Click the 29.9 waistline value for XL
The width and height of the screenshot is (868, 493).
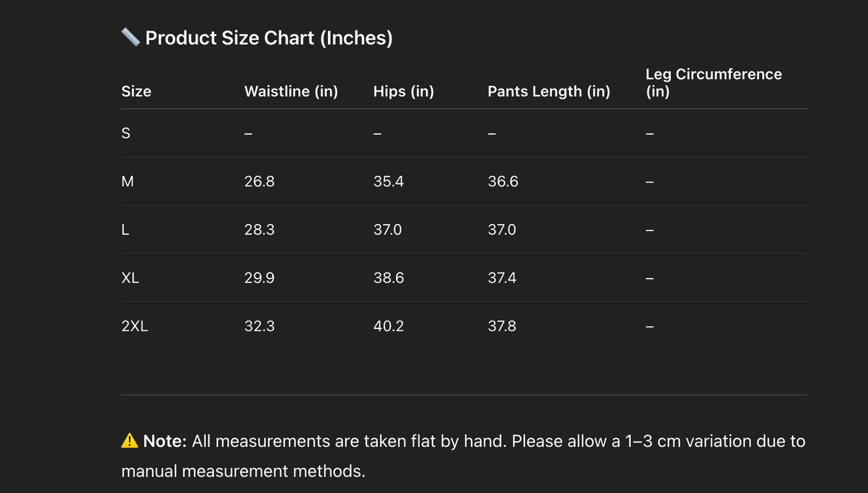[259, 278]
